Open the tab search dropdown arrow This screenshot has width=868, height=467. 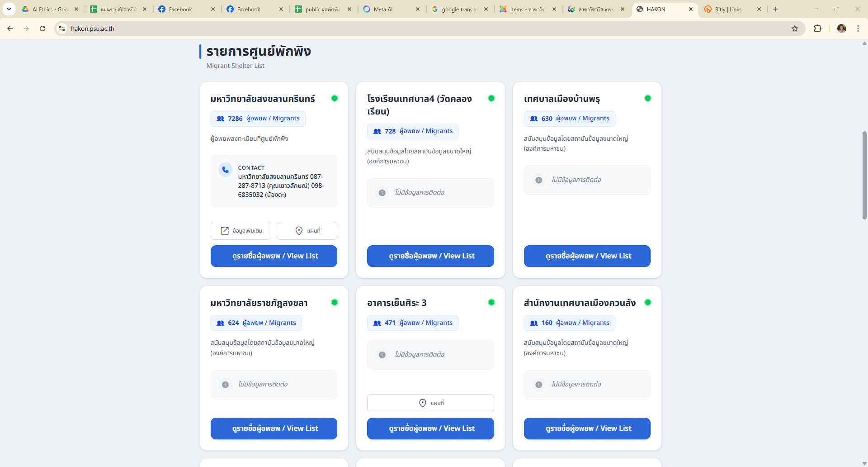tap(9, 9)
